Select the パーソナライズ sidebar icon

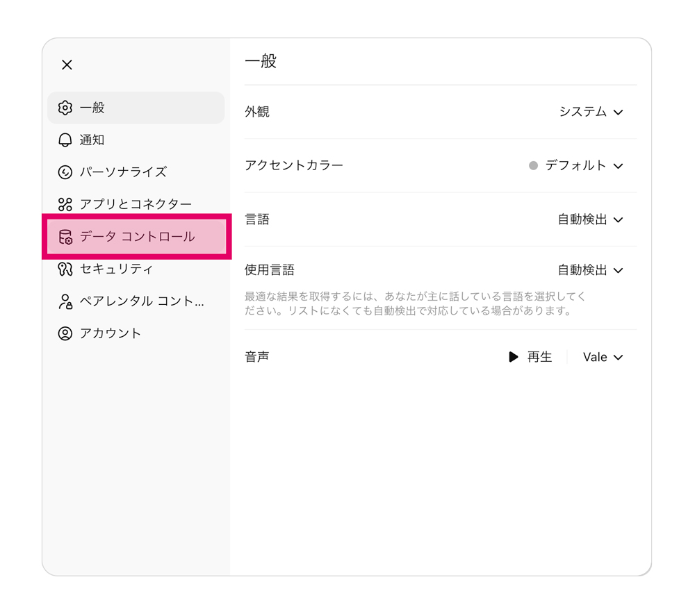click(x=65, y=172)
